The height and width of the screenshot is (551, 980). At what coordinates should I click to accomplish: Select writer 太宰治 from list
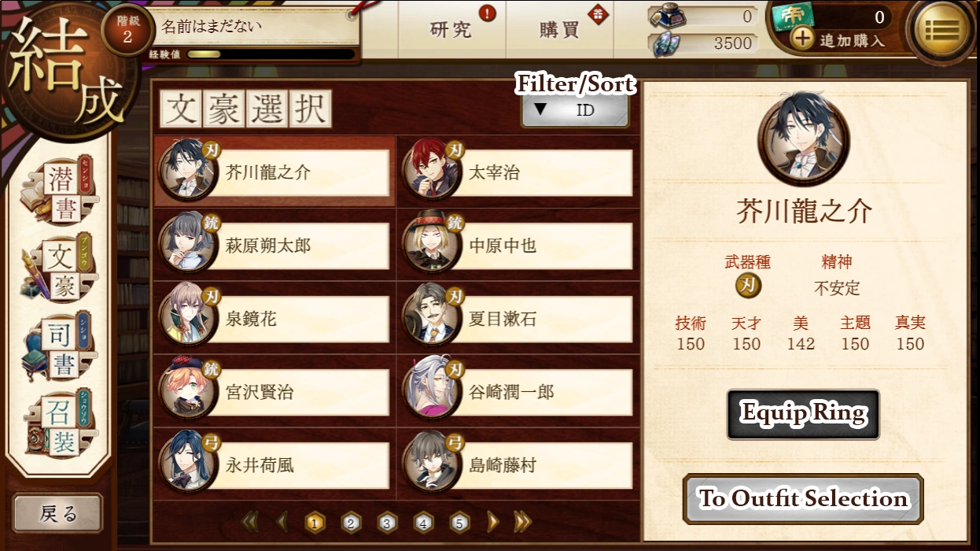pyautogui.click(x=518, y=172)
